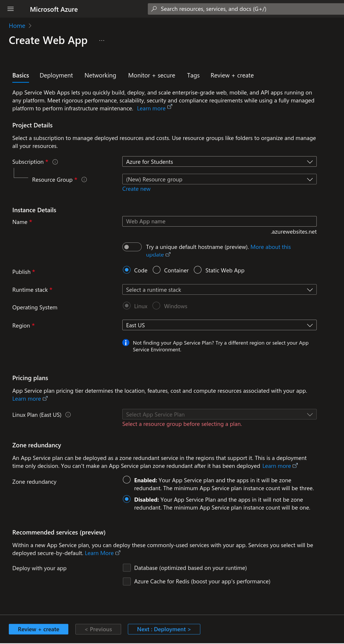Expand the Runtime stack dropdown
Screen dimensions: 344x644
tap(219, 290)
